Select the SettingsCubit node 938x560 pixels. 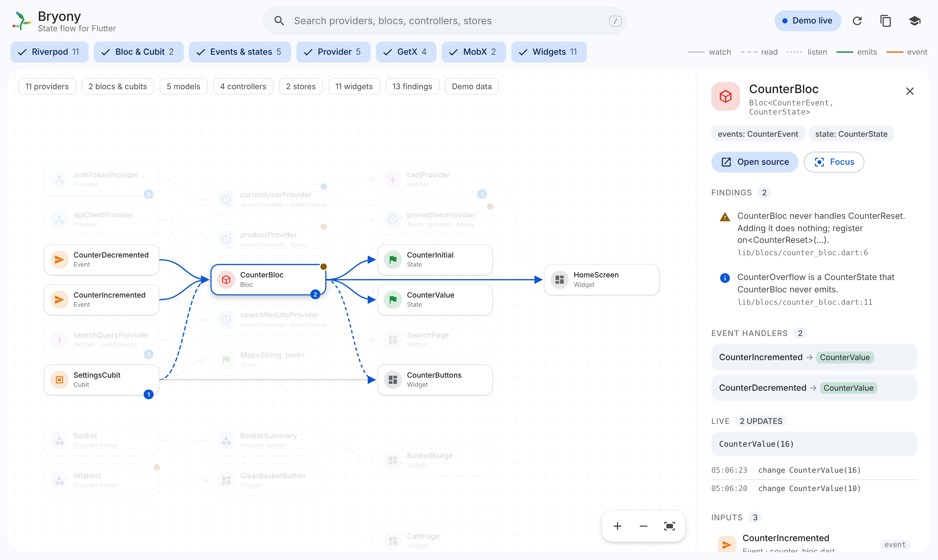point(102,380)
